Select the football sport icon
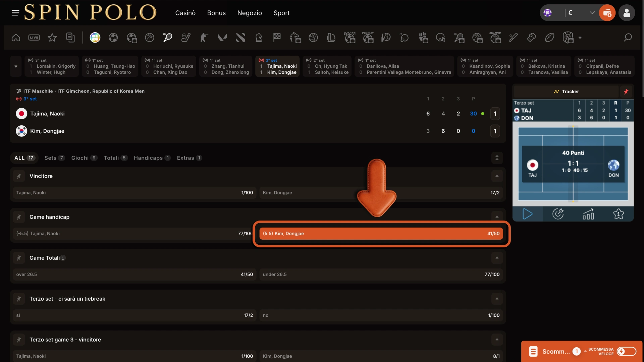The height and width of the screenshot is (362, 644). pyautogui.click(x=113, y=38)
